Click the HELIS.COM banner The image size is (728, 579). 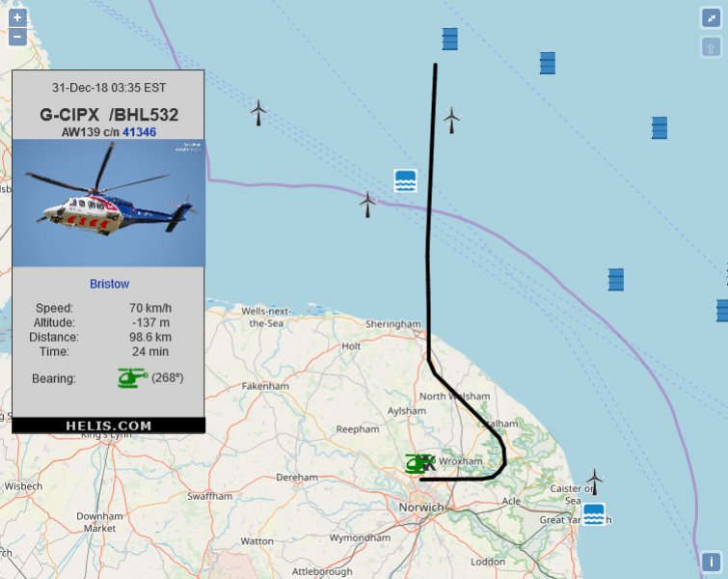[x=109, y=426]
